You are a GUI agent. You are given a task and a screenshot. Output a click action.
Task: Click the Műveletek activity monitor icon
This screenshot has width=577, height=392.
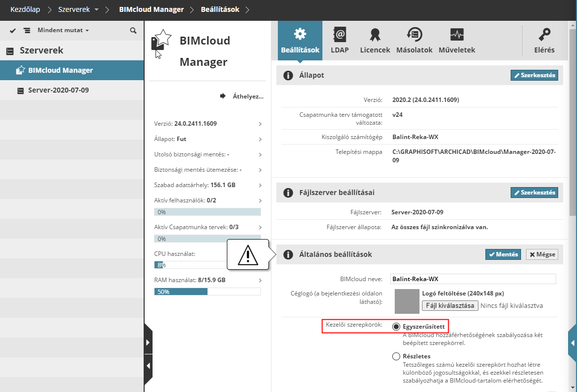[x=457, y=35]
